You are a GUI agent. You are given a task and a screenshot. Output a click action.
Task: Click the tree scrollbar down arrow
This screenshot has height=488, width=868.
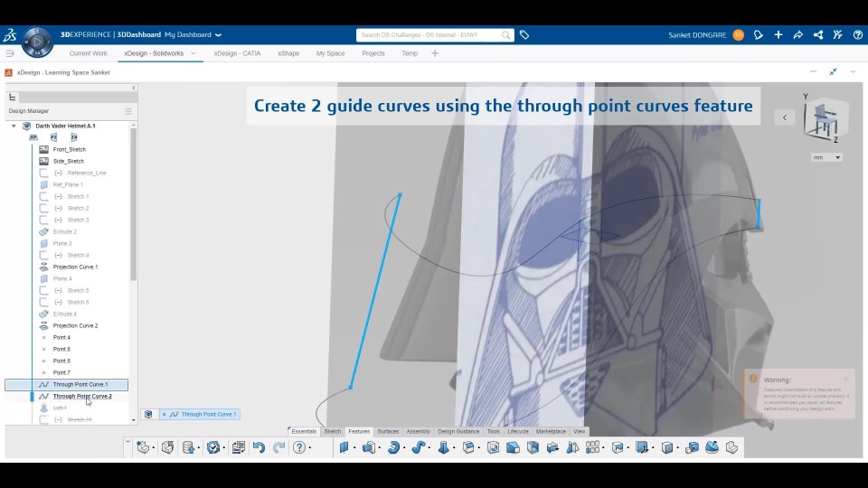pyautogui.click(x=134, y=420)
